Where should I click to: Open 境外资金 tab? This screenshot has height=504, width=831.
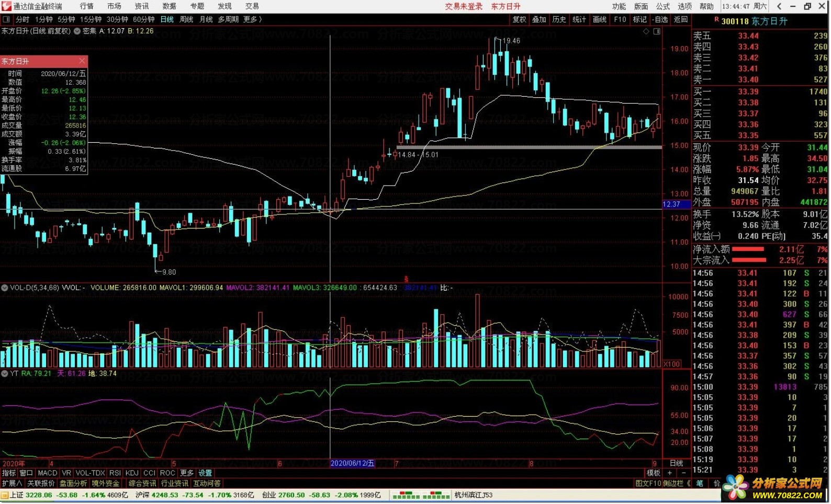point(106,484)
